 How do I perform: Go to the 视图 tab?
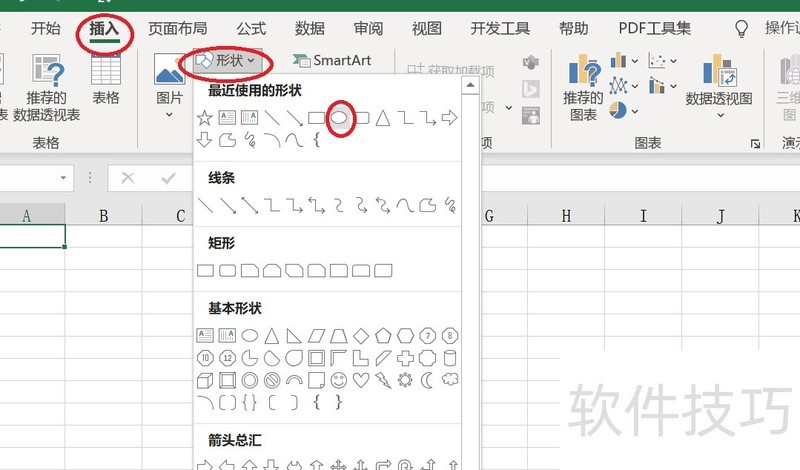(427, 28)
